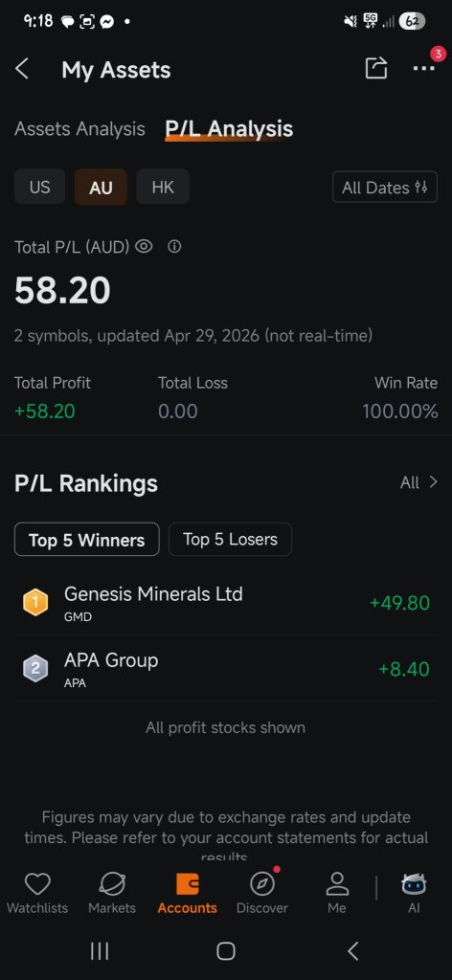Select Top 5 Winners button
This screenshot has height=980, width=452.
(x=87, y=540)
